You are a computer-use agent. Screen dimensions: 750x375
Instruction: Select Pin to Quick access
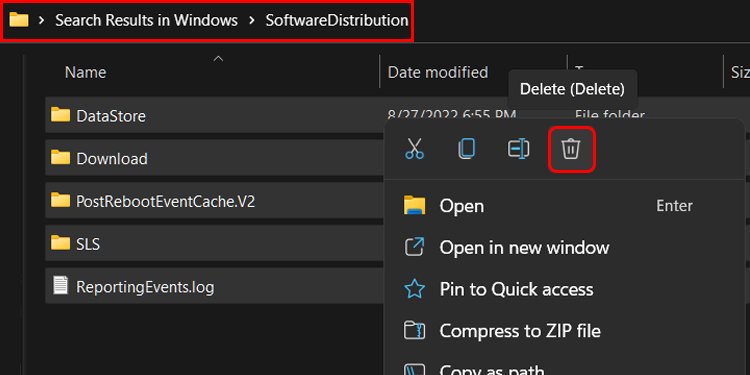(564, 289)
